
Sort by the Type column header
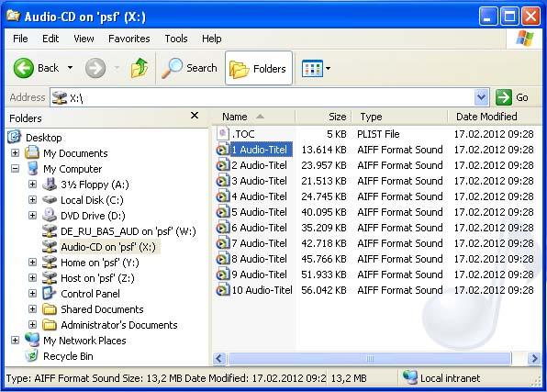tap(400, 117)
